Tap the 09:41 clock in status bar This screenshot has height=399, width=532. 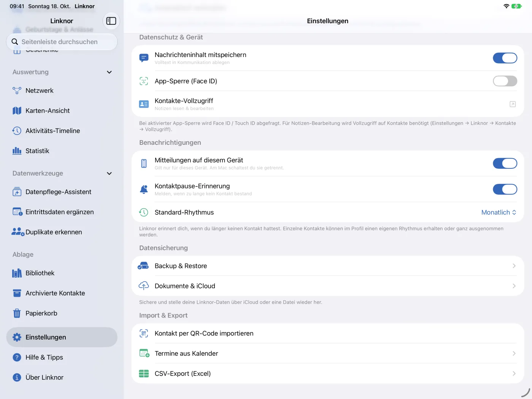pos(17,6)
